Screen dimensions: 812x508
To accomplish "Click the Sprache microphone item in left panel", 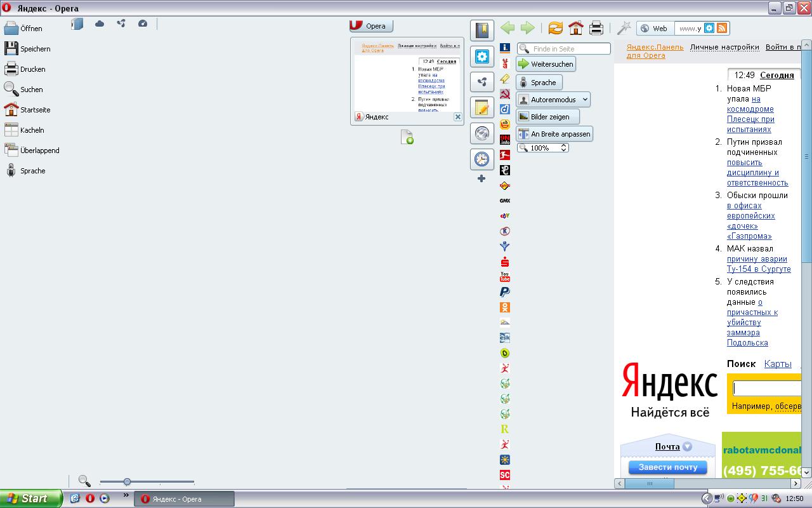I will click(x=25, y=170).
